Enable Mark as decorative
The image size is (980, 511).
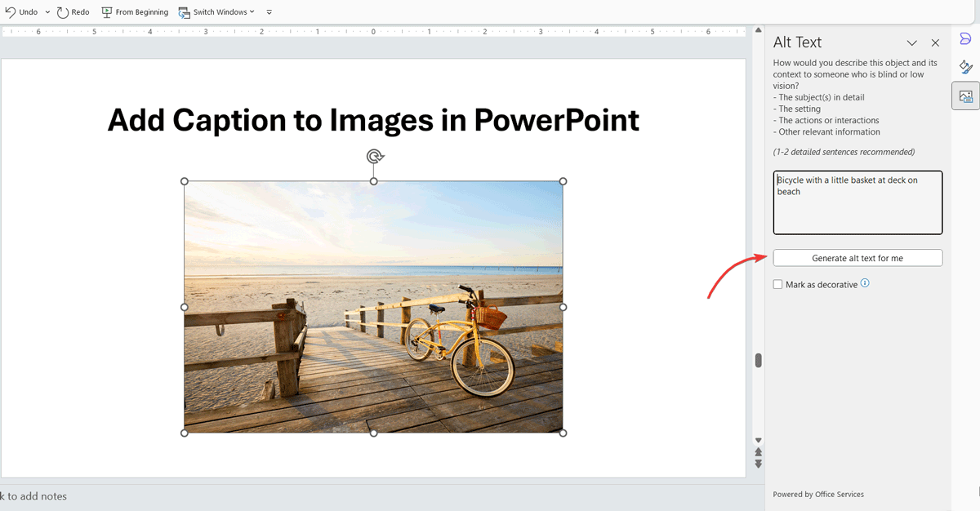click(777, 284)
